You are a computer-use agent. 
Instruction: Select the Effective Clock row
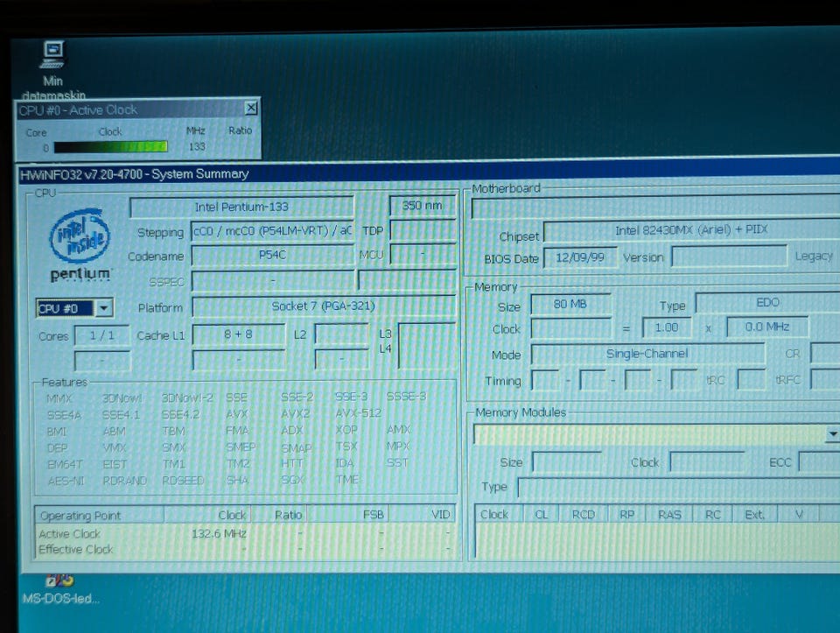(247, 549)
